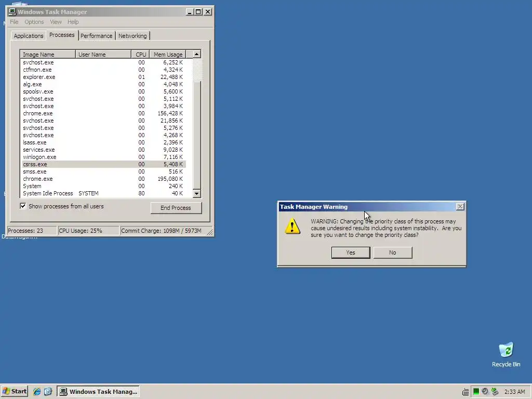532x399 pixels.
Task: Open the Recycle Bin desktop icon
Action: point(506,354)
